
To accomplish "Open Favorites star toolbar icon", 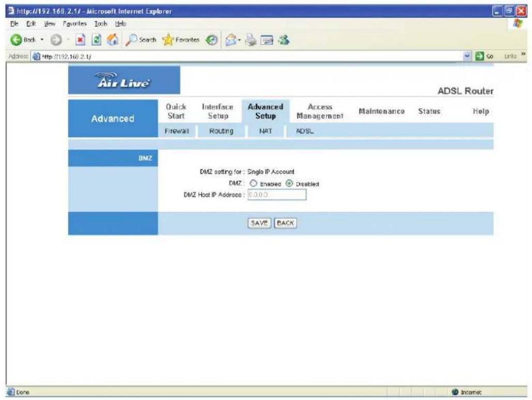I will pos(168,40).
